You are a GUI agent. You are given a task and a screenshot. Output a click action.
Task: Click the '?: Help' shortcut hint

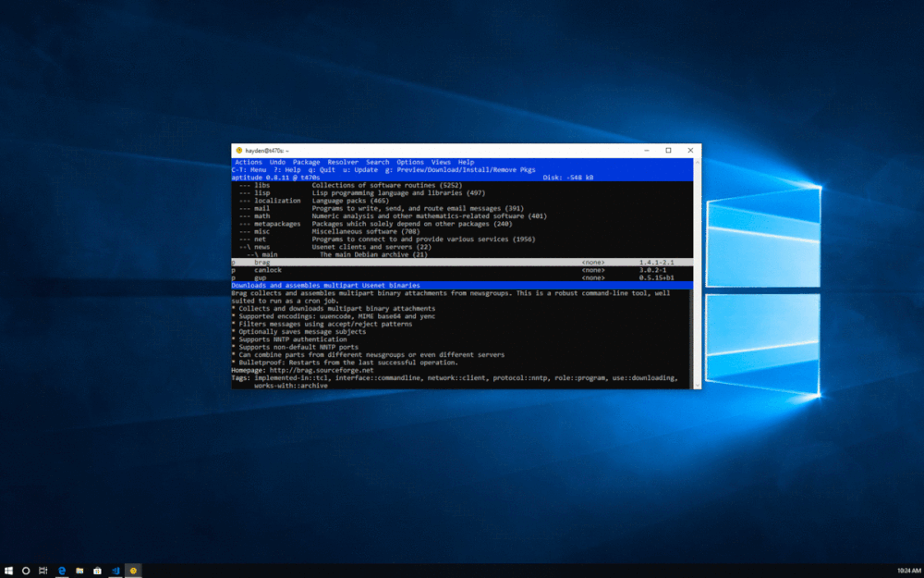tap(287, 170)
